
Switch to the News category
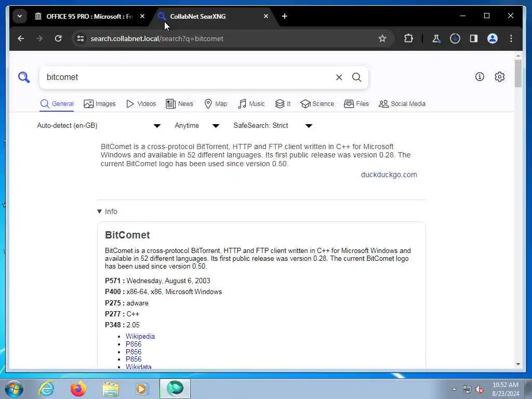click(179, 104)
